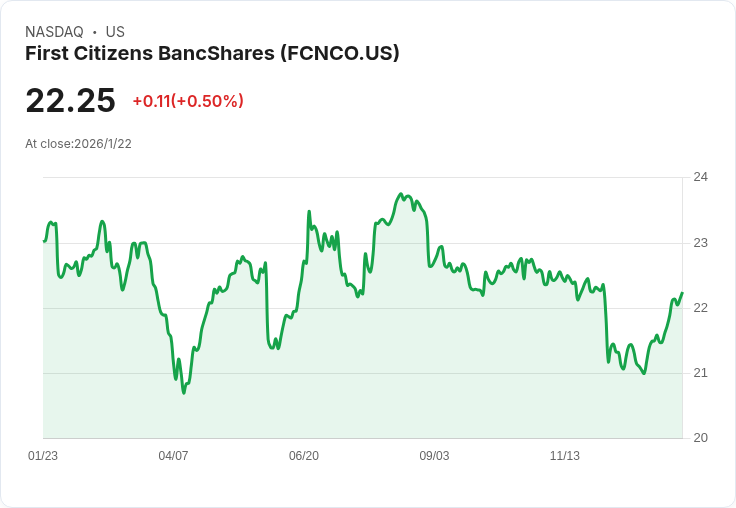Select the 11/13 date on the x-axis
This screenshot has width=736, height=508.
565,456
